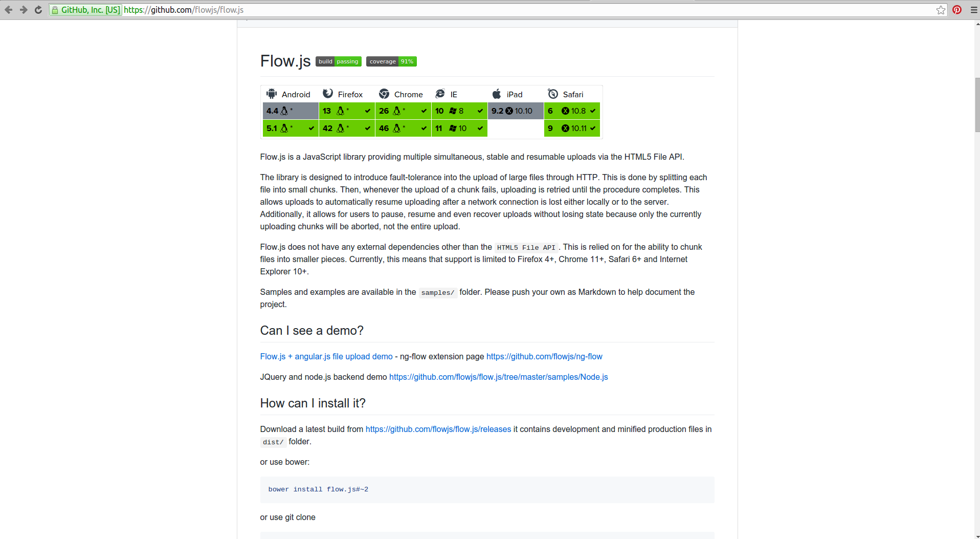Select the IE 11 Windows 10 cell
The height and width of the screenshot is (539, 980).
(459, 128)
